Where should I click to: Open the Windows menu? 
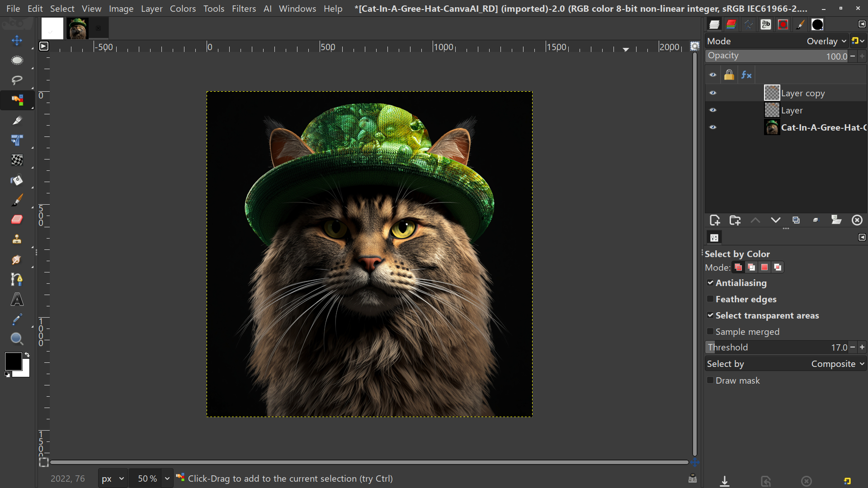coord(297,9)
